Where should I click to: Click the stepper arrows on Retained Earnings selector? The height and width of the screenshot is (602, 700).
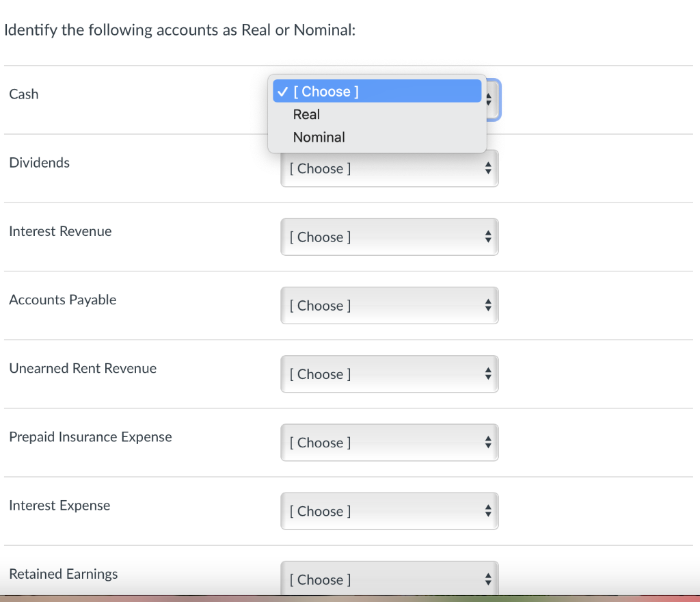(x=487, y=579)
